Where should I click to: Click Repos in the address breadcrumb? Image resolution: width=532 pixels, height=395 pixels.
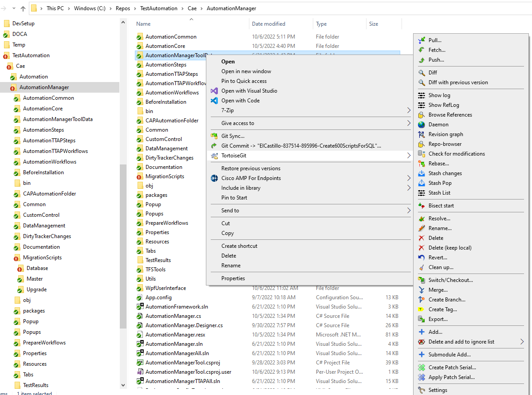tap(123, 8)
